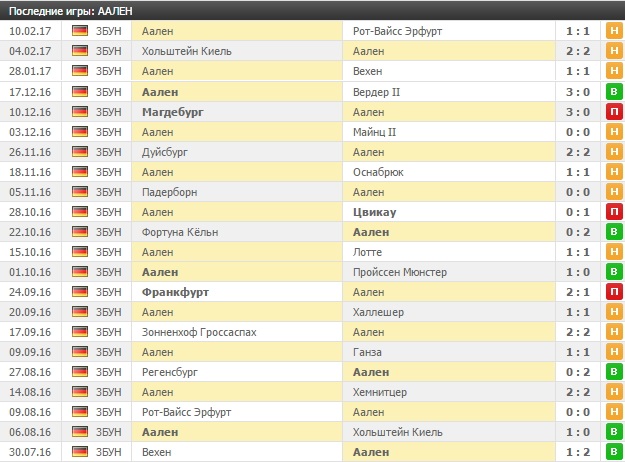Open the Хемнитцер team link
The width and height of the screenshot is (625, 462).
coord(380,392)
